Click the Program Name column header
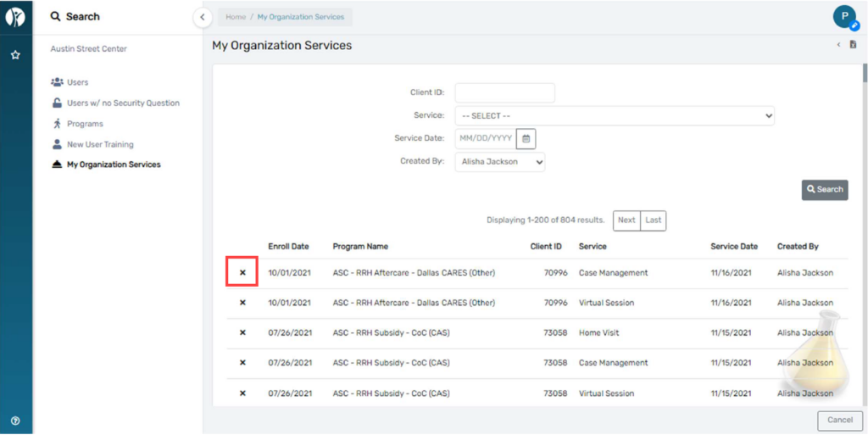The image size is (868, 435). coord(360,246)
